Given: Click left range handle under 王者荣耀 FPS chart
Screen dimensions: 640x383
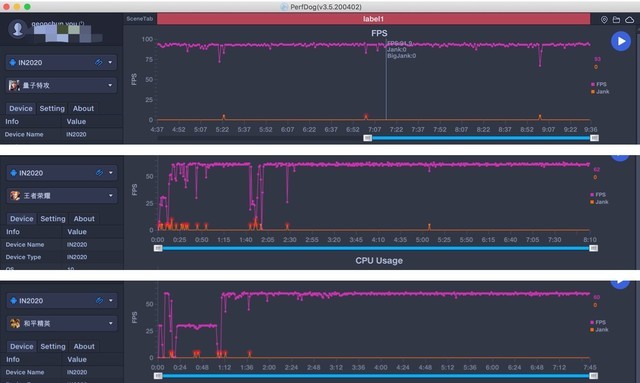Looking at the screenshot, I should 158,248.
